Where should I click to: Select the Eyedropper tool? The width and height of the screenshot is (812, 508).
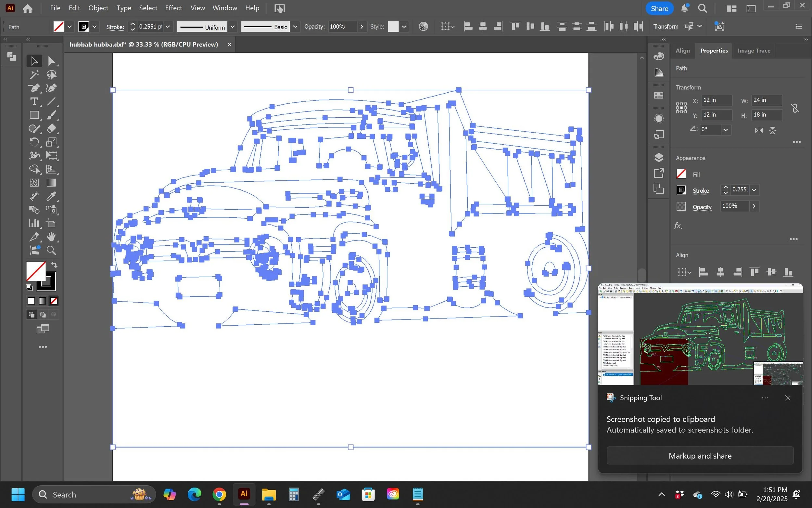click(x=51, y=196)
